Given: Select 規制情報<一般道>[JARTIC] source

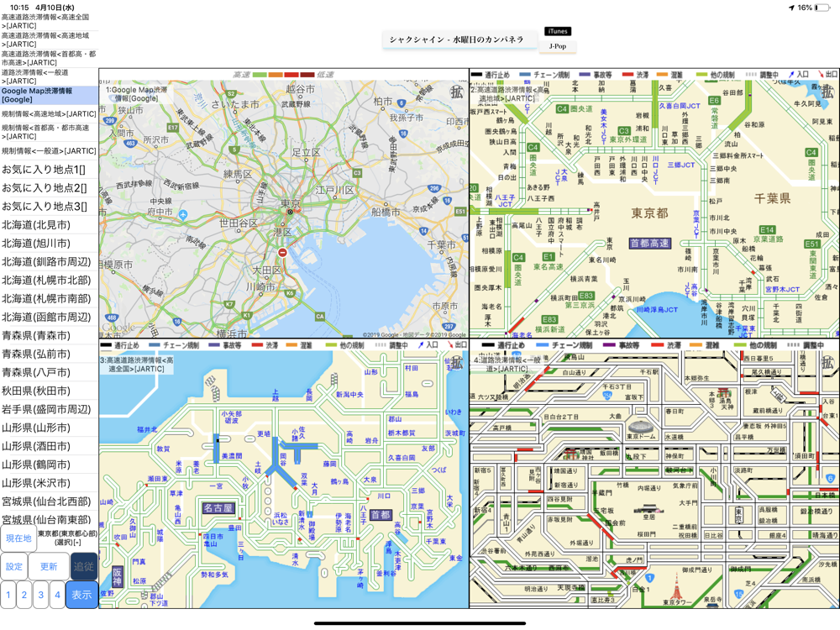Looking at the screenshot, I should tap(49, 151).
